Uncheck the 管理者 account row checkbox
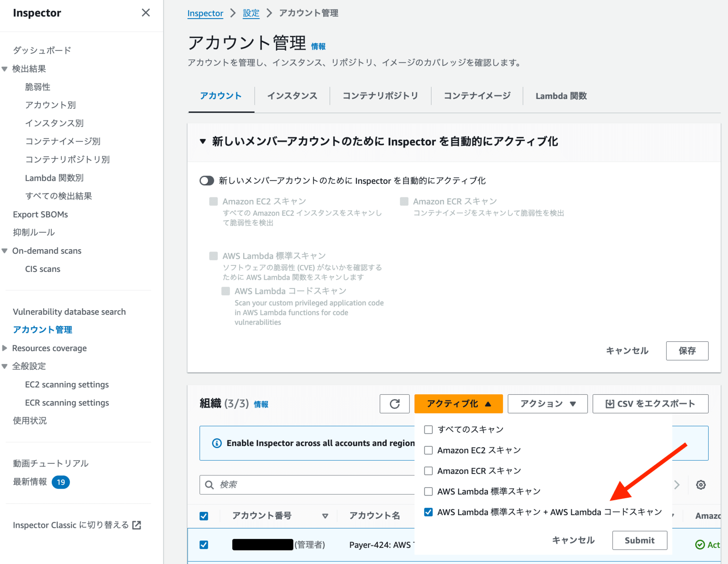The height and width of the screenshot is (564, 728). 204,545
